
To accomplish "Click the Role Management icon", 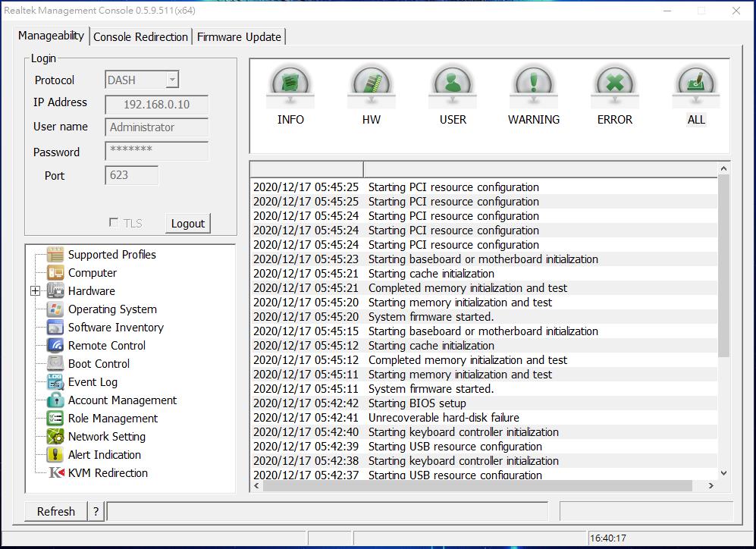I will click(55, 419).
